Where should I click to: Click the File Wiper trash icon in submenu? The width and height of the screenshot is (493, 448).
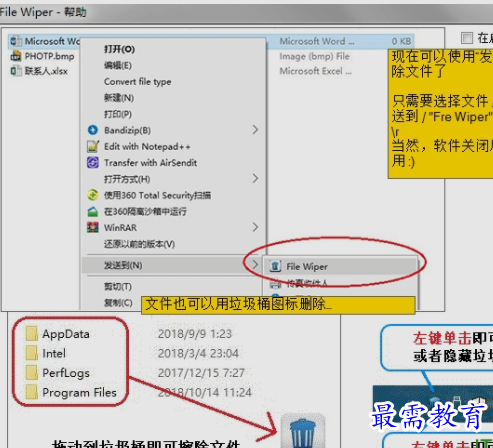coord(275,266)
